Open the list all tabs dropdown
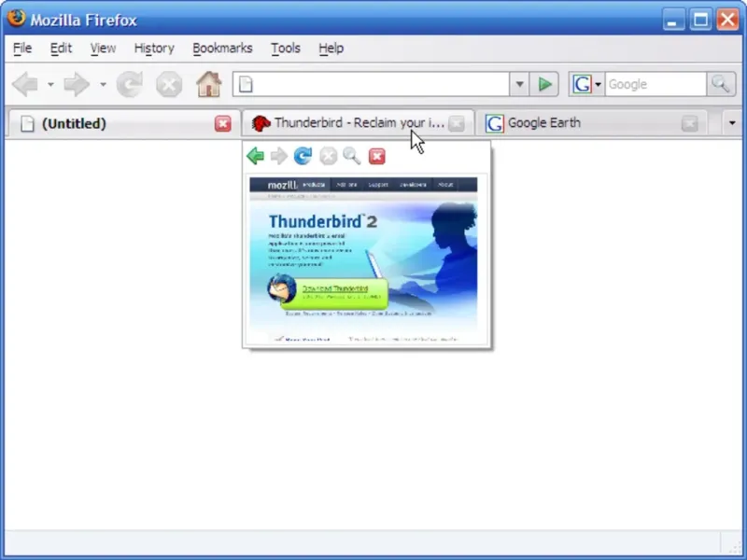Screen dimensions: 747x560 coord(732,123)
